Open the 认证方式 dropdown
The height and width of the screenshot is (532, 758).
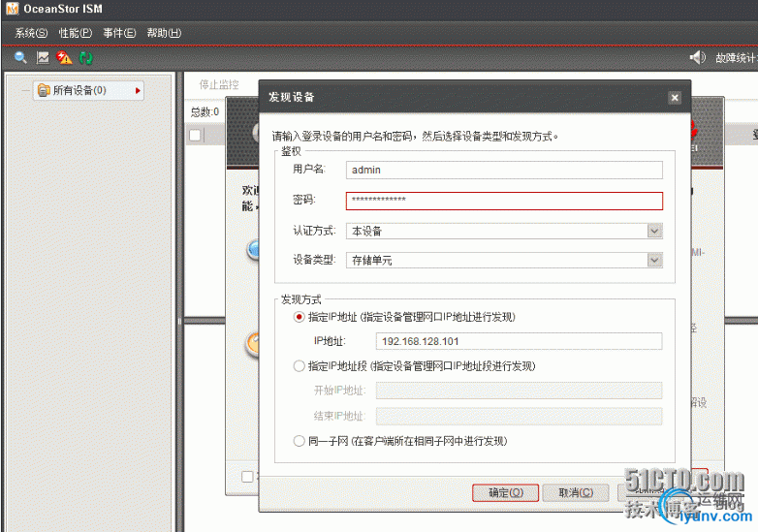point(504,231)
